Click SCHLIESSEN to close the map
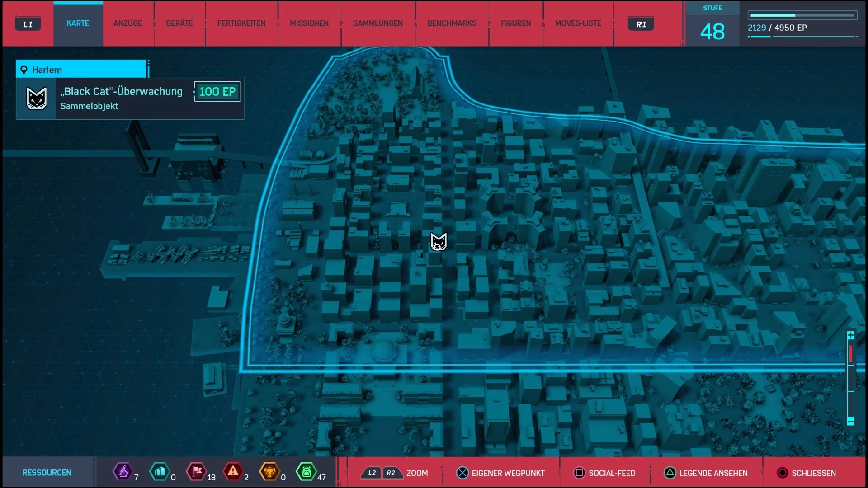 814,473
